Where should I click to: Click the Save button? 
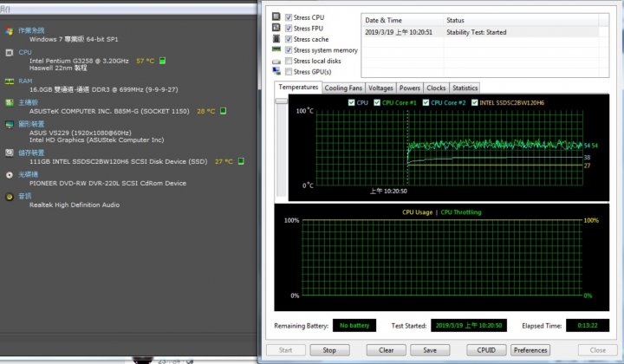pos(430,350)
